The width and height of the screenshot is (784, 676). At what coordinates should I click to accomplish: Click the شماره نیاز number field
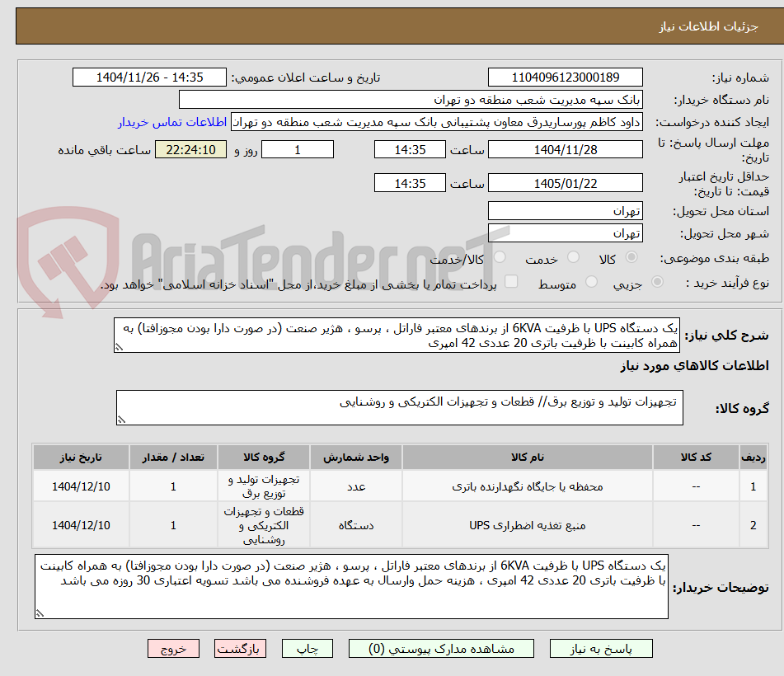coord(565,77)
